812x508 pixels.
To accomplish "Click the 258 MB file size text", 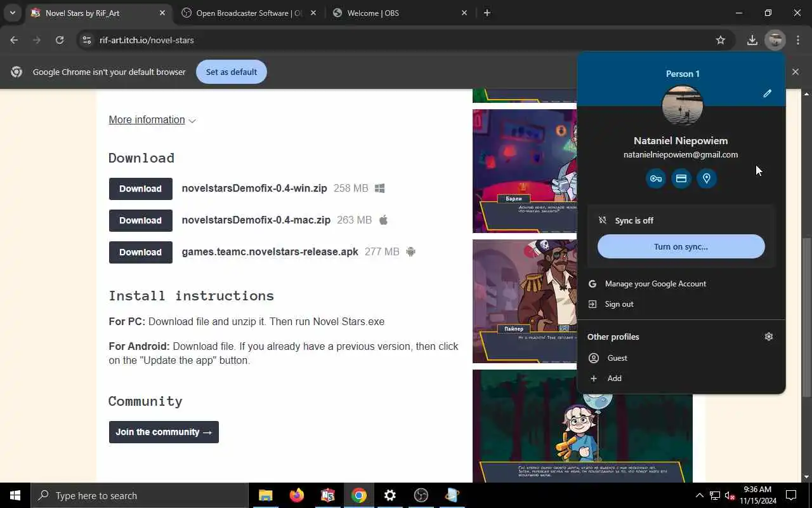I will (351, 189).
